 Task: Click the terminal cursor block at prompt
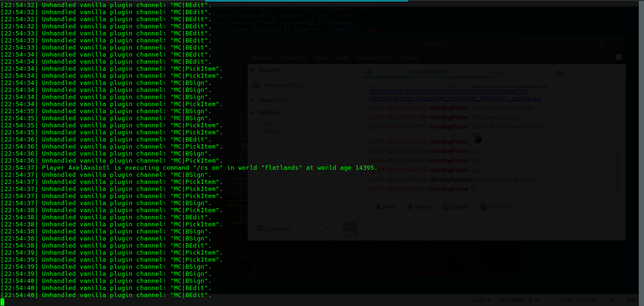pos(2,302)
